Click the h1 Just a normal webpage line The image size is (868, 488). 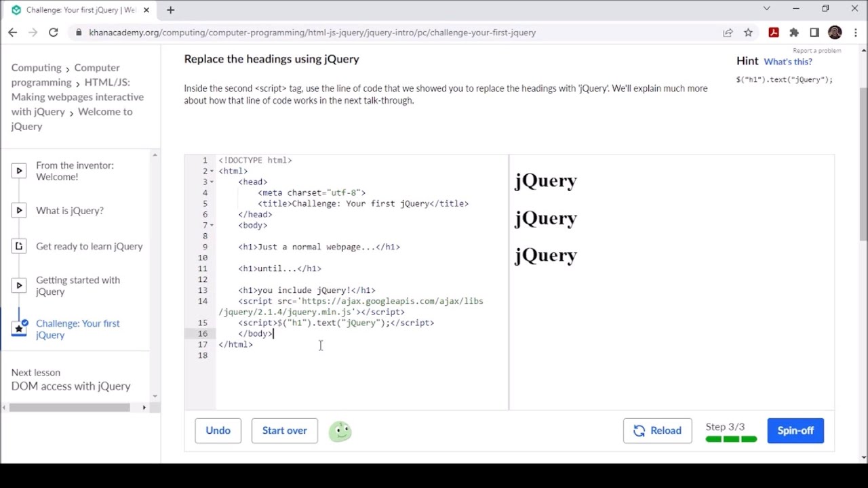(319, 247)
